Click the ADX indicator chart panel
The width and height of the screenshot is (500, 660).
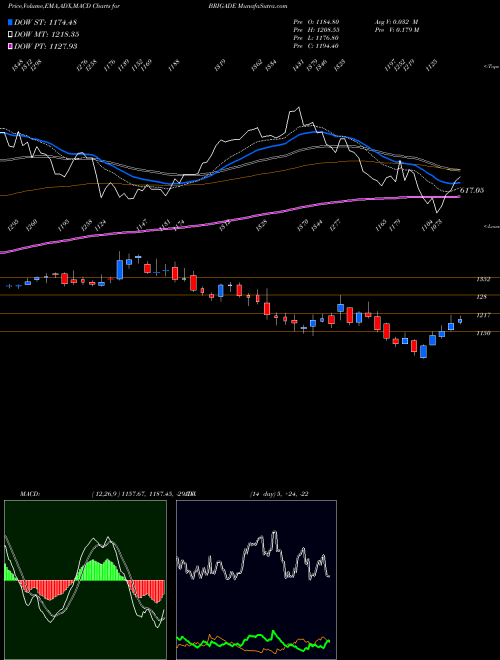(x=256, y=580)
